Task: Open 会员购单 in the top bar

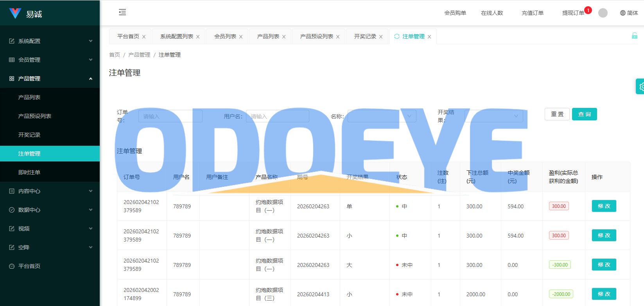Action: click(x=455, y=13)
